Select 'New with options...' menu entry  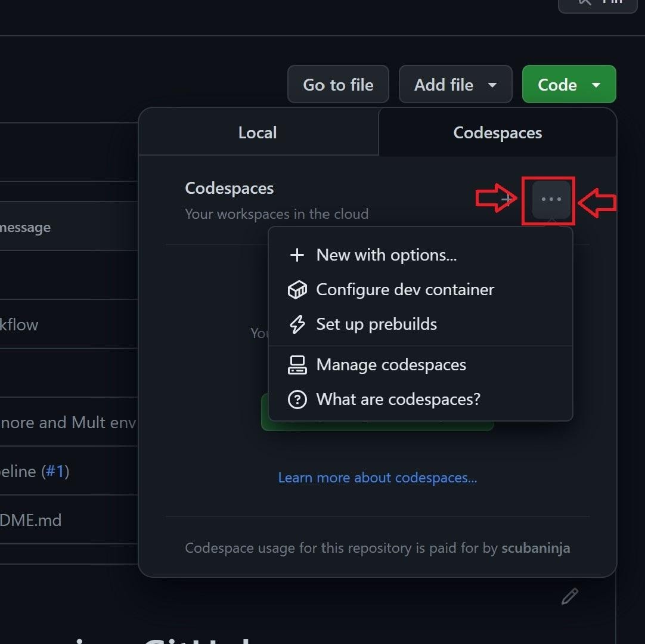coord(386,255)
